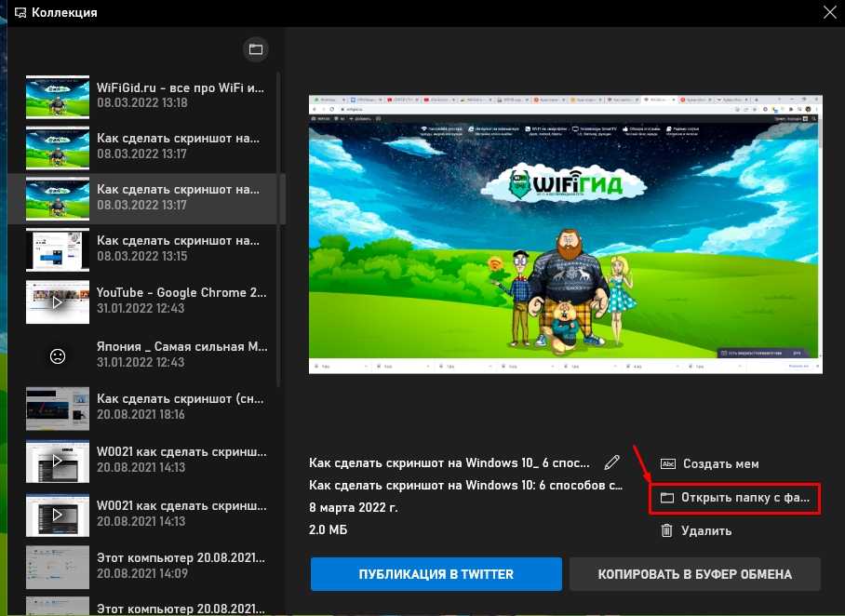This screenshot has height=616, width=845.
Task: Click the trash icon labeled Удалить
Action: (x=666, y=530)
